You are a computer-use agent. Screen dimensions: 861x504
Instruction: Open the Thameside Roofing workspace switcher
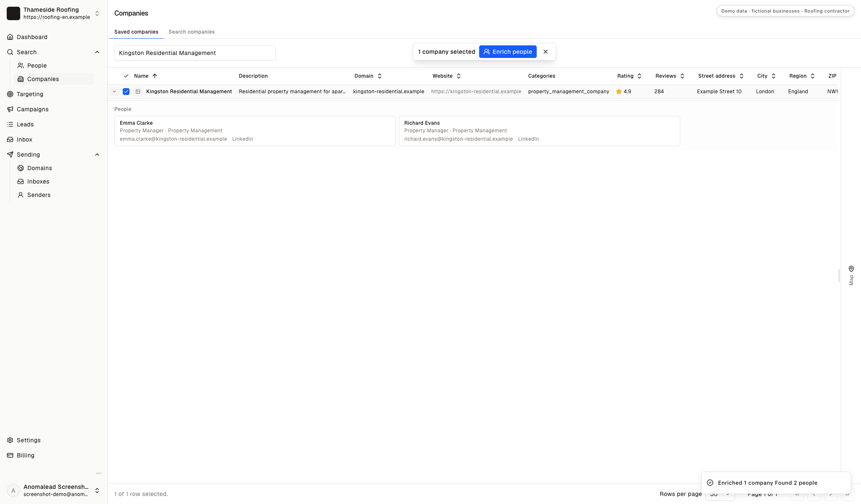54,13
